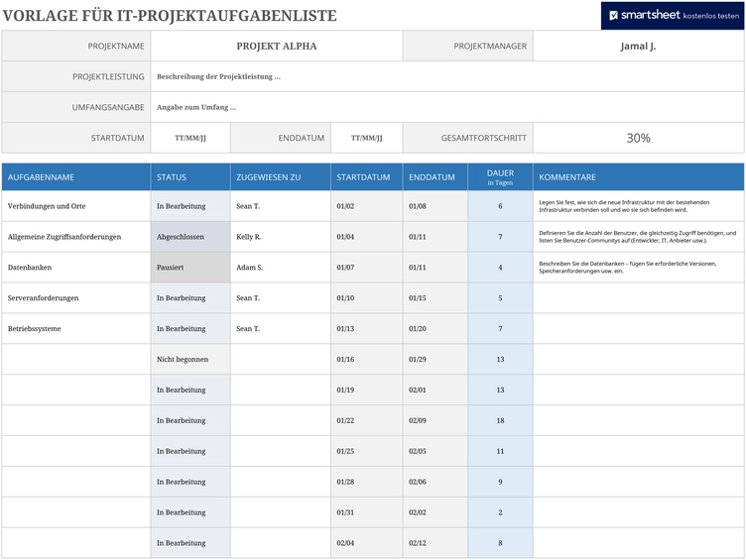Select the 30% Gesamtfortschritt value
The width and height of the screenshot is (746, 560).
(638, 138)
